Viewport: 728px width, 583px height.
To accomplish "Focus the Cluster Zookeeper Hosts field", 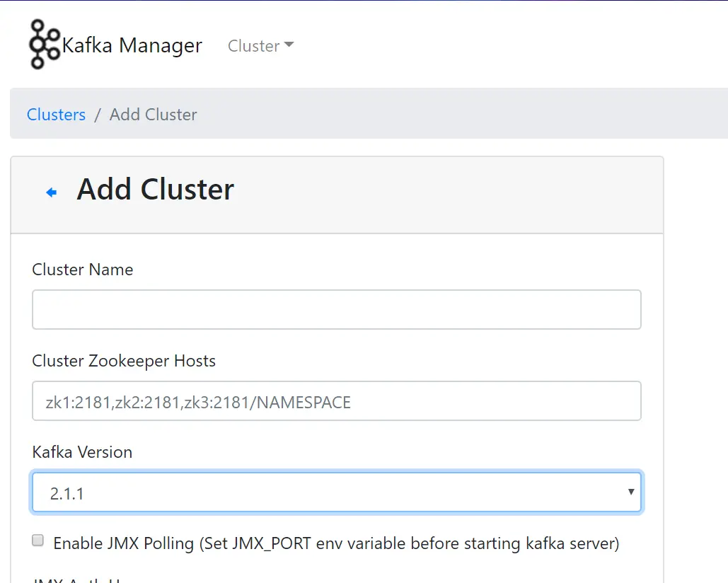I will 336,400.
